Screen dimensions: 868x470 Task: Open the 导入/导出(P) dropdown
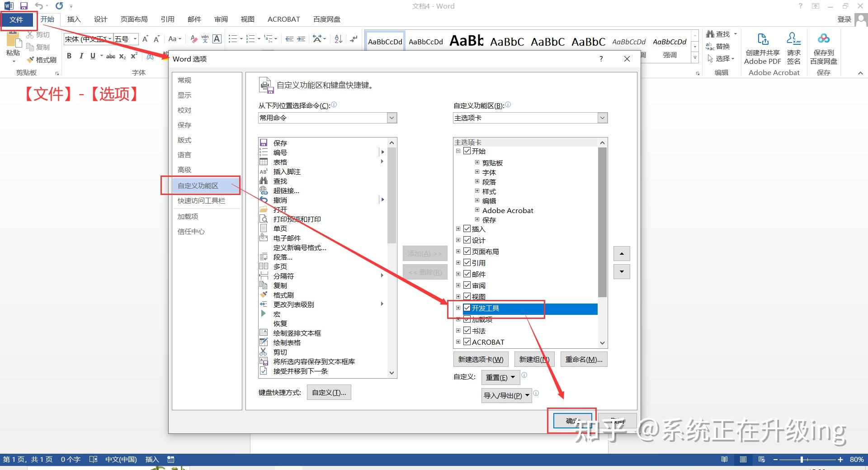pyautogui.click(x=506, y=395)
